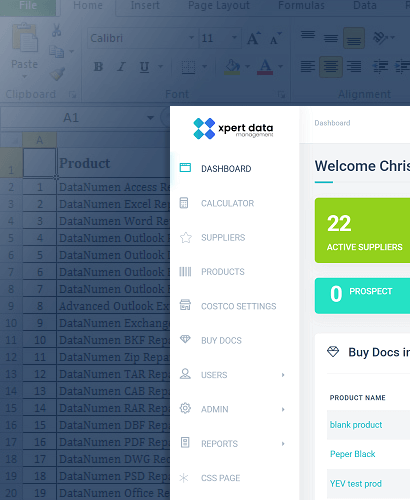
Task: Open Costco Settings in the sidebar
Action: pyautogui.click(x=238, y=306)
